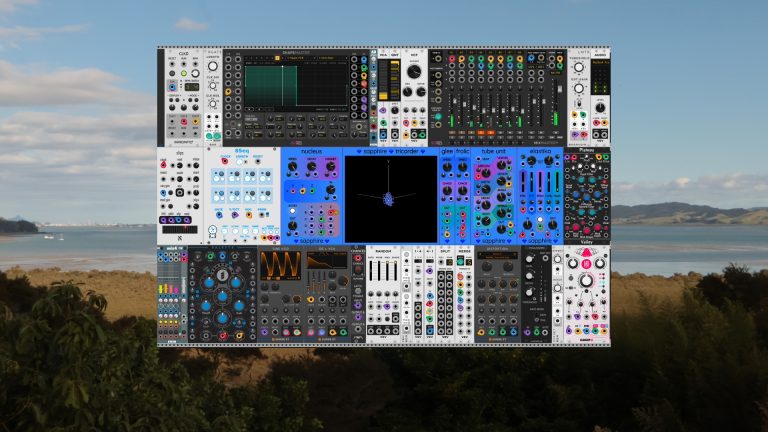
Task: Toggle the green RUN button on CLKD
Action: click(184, 73)
